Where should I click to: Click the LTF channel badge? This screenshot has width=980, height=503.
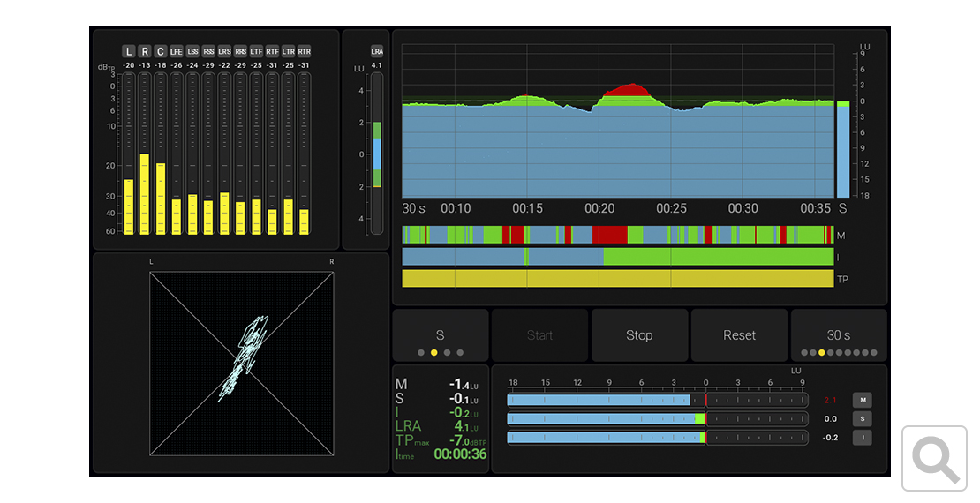pos(256,51)
